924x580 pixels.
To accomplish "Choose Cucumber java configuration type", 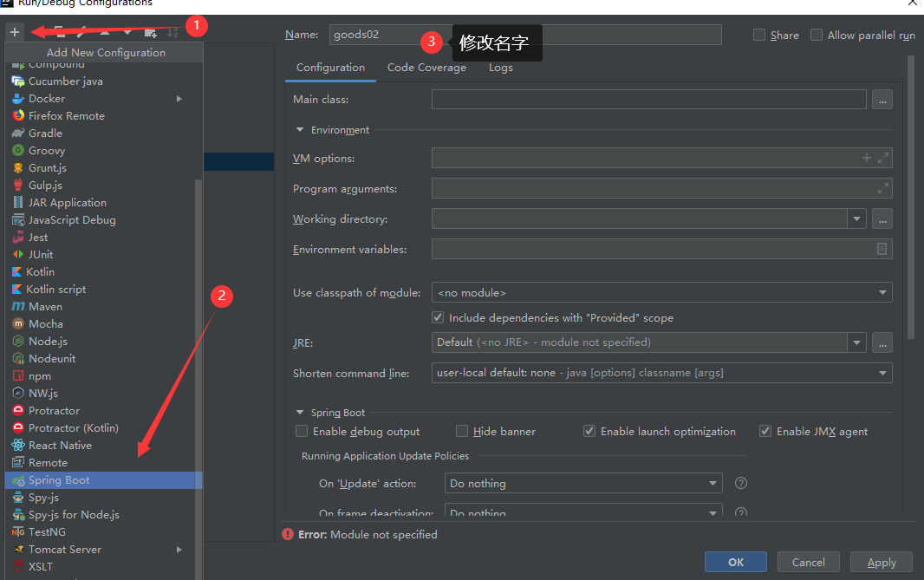I will tap(104, 81).
